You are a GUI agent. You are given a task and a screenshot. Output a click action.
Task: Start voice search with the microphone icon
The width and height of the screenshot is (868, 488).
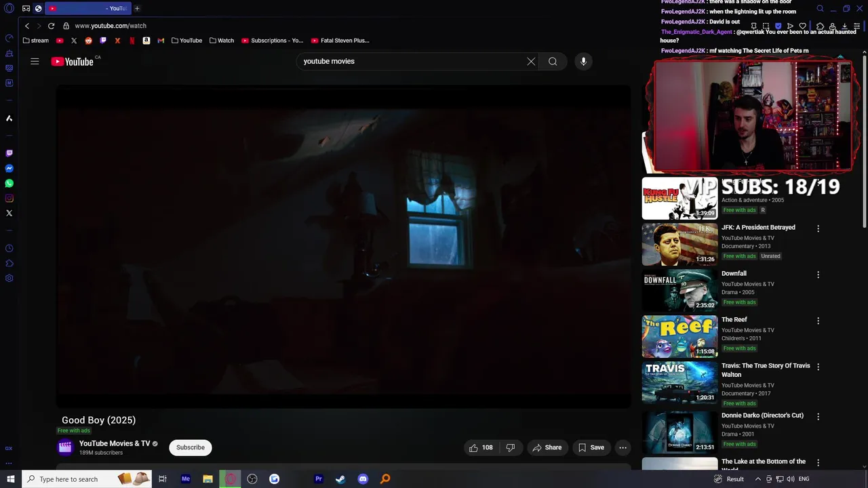tap(583, 62)
